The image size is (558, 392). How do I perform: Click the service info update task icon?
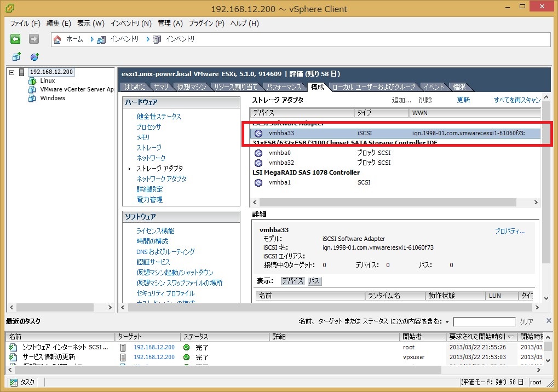point(13,357)
